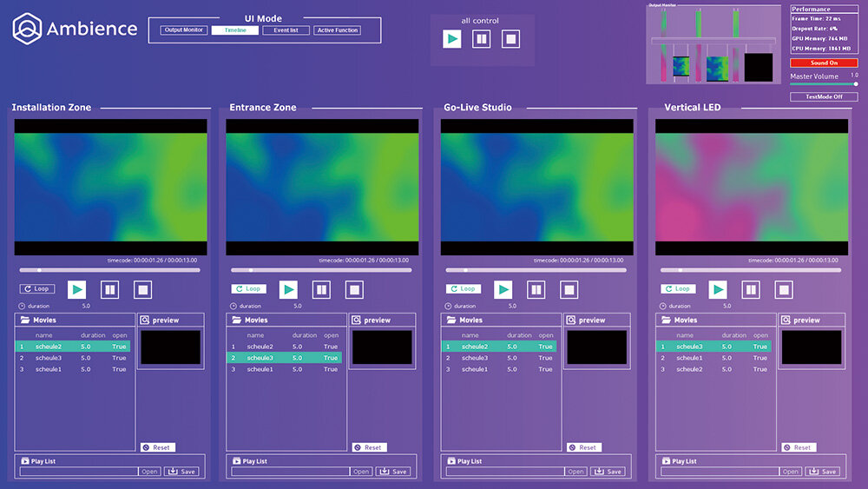Adjust the Master Volume slider
The height and width of the screenshot is (489, 868).
(855, 84)
